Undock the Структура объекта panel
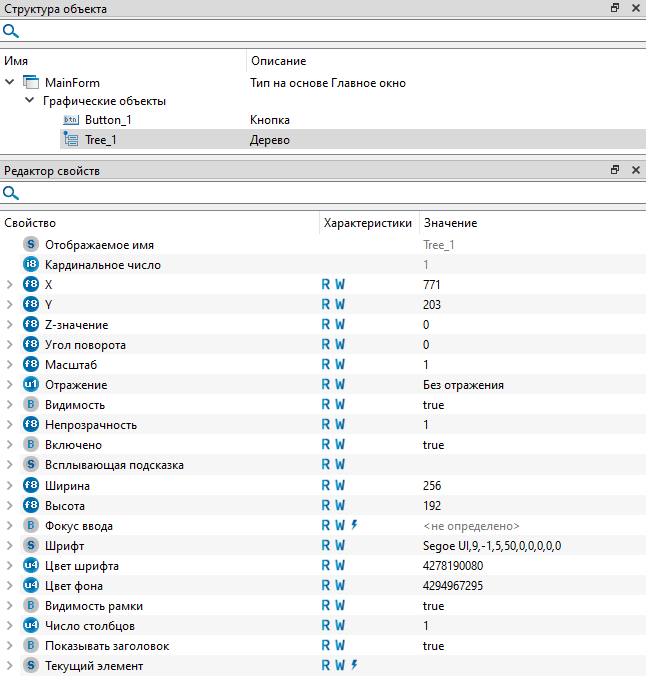Screen dimensions: 646x676 click(615, 8)
